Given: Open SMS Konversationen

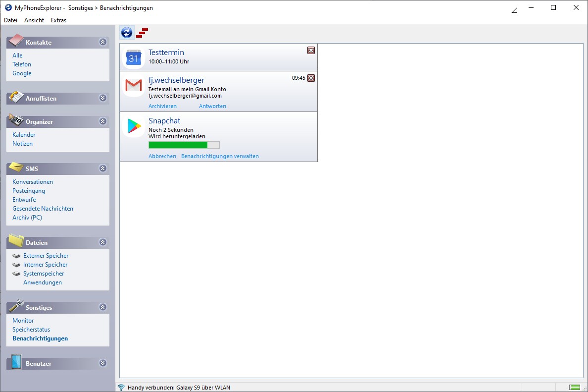Looking at the screenshot, I should point(33,182).
